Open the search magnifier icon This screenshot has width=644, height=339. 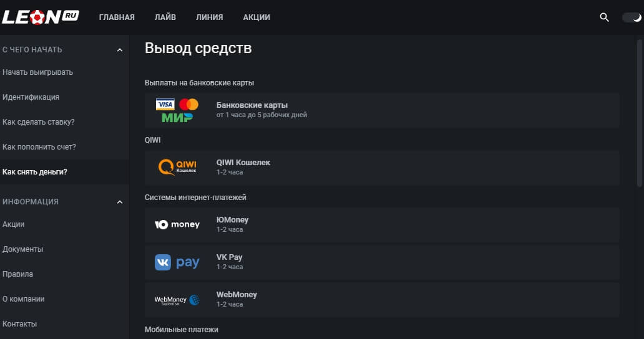604,17
